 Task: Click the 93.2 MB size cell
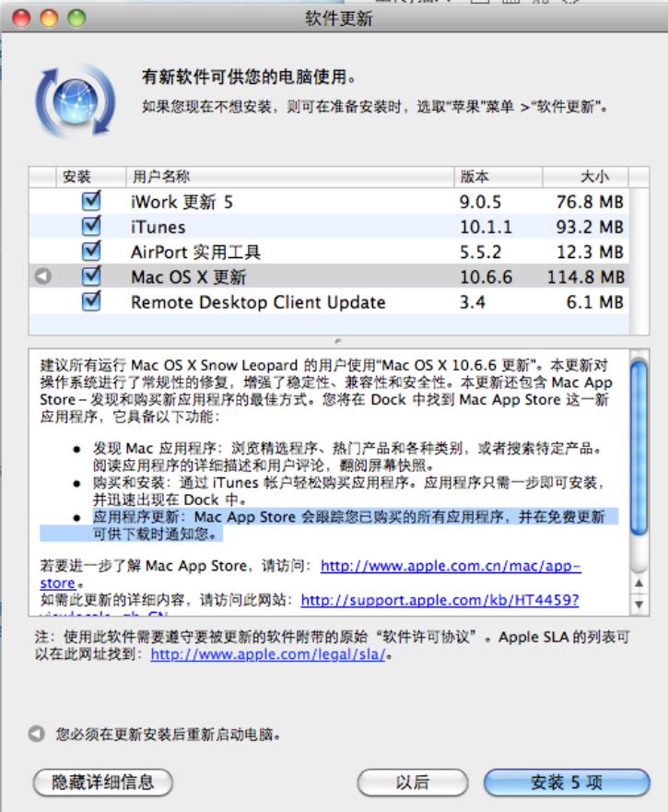click(590, 227)
